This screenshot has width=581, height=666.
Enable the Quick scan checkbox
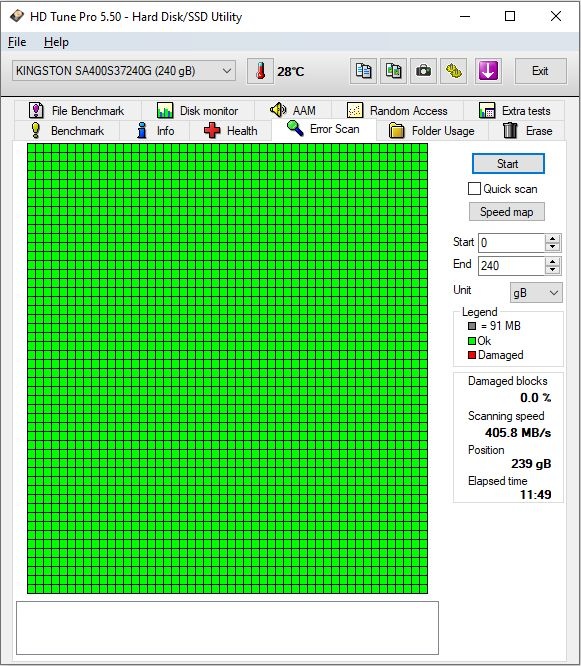pyautogui.click(x=474, y=189)
